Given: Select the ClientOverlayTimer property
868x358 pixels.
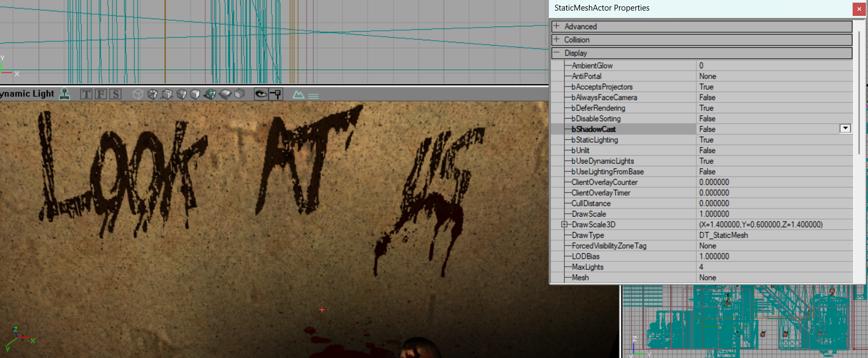Looking at the screenshot, I should [601, 193].
